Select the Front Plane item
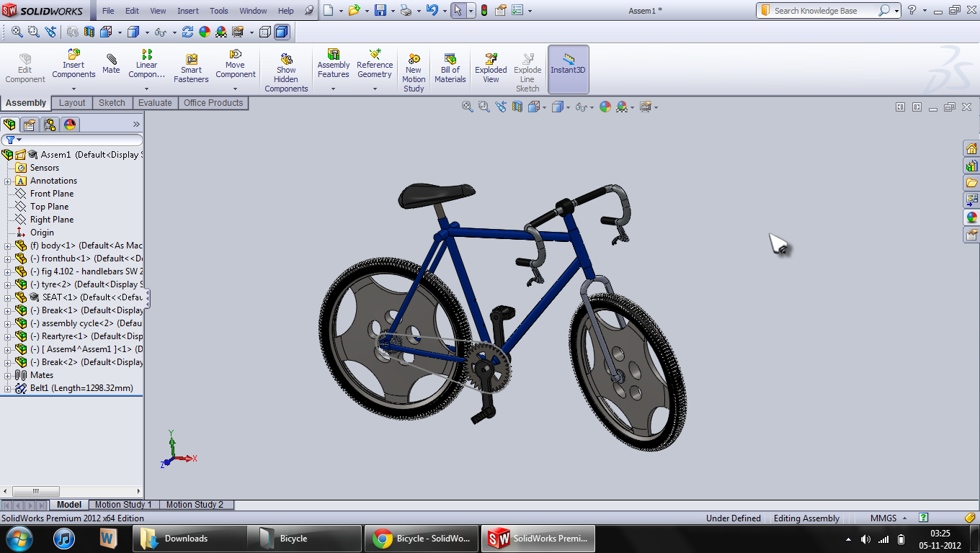The width and height of the screenshot is (980, 553). pyautogui.click(x=52, y=194)
